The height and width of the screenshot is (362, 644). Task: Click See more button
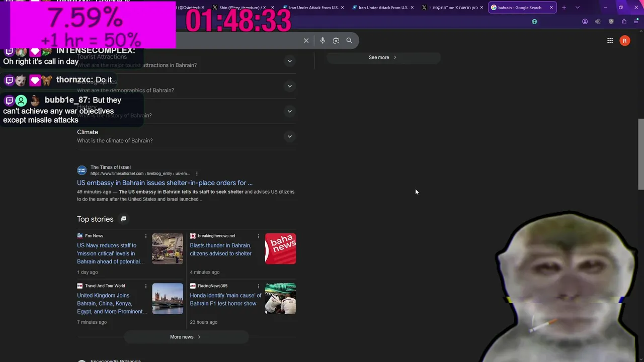tap(383, 57)
